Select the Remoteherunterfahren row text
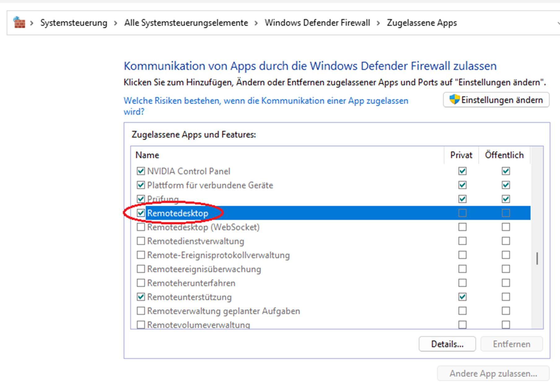Image resolution: width=560 pixels, height=392 pixels. click(191, 283)
